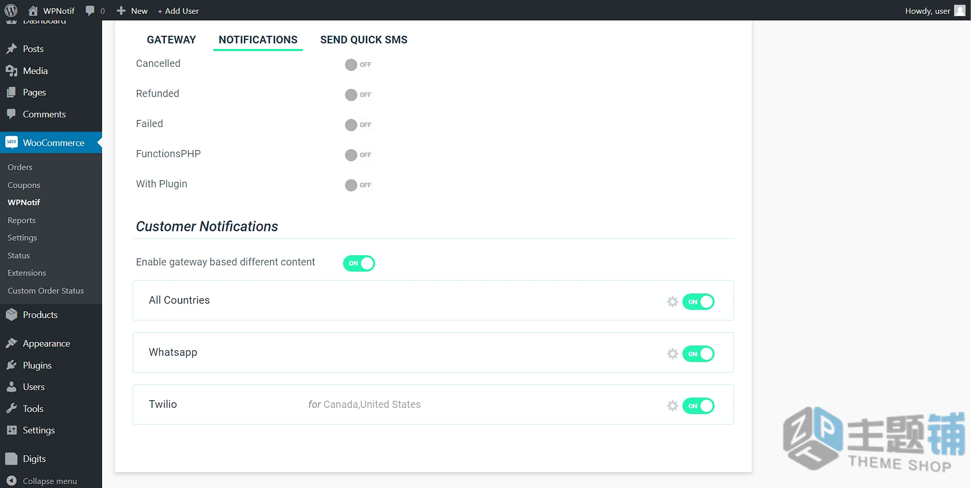Viewport: 980px width, 488px height.
Task: Click the Products box icon
Action: [11, 314]
